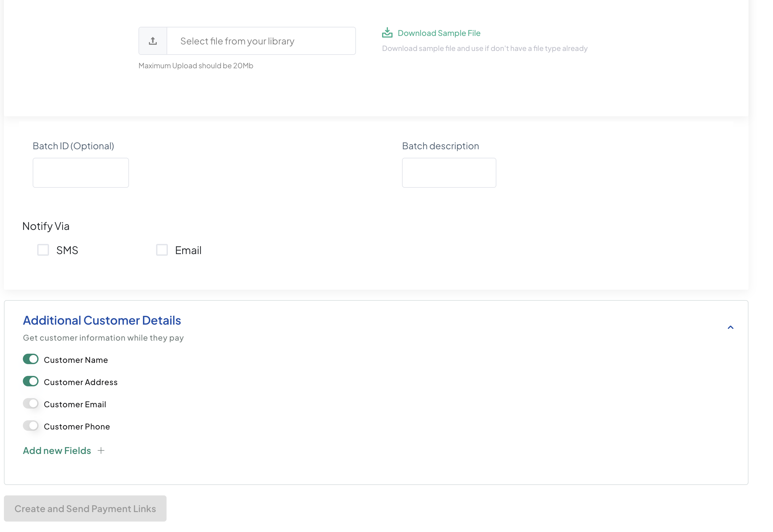The width and height of the screenshot is (773, 532).
Task: Click the Customer Phone label text
Action: coord(77,427)
